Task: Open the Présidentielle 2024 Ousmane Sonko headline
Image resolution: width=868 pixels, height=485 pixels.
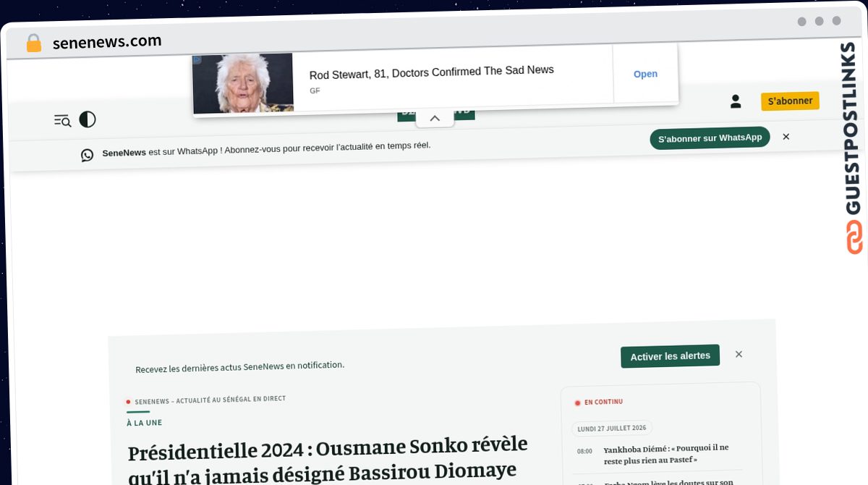Action: [x=328, y=459]
